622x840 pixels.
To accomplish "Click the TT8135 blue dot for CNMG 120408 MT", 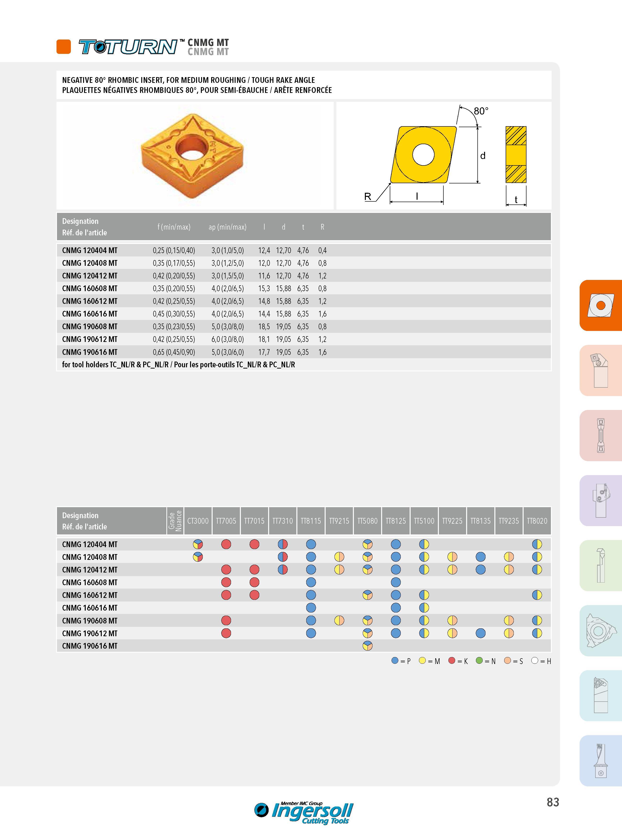I will pos(481,557).
